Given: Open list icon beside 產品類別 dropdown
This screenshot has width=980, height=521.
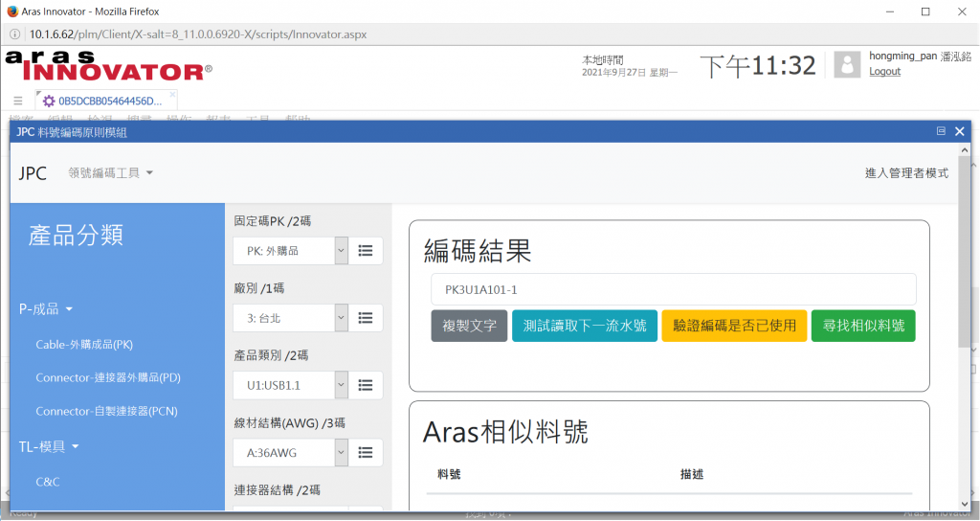Looking at the screenshot, I should pos(366,385).
